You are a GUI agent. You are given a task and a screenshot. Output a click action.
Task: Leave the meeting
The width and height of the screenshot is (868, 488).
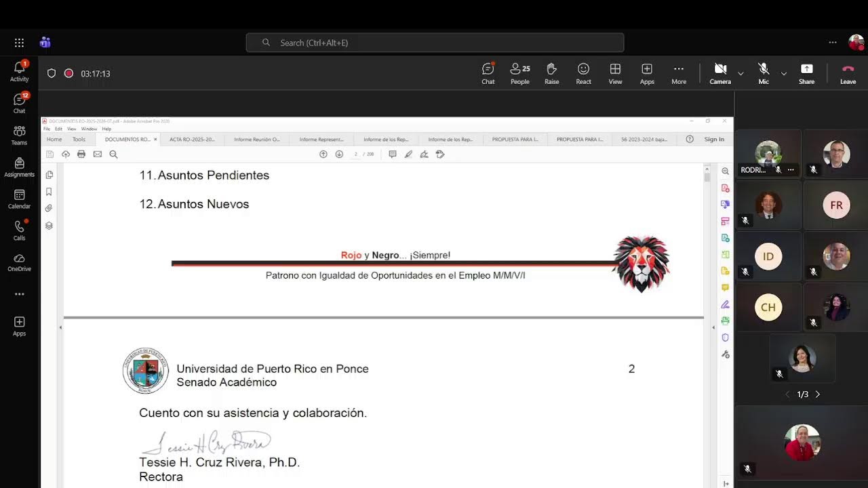(848, 73)
